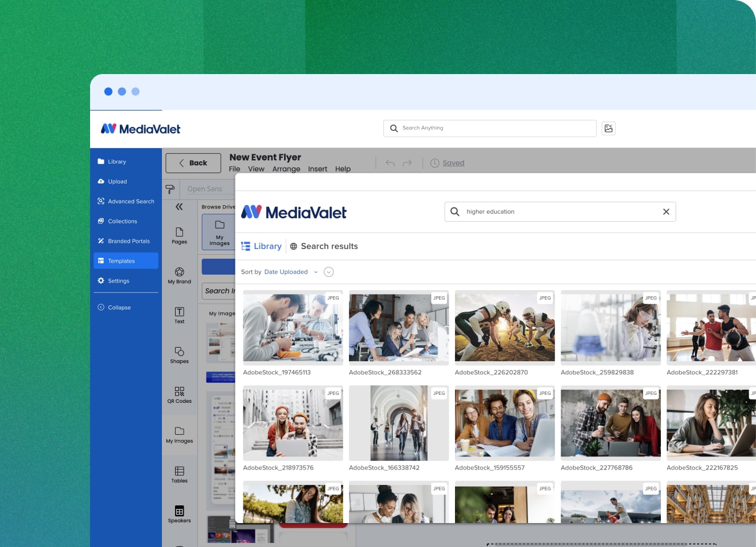Open the Date Uploaded sort dropdown
756x547 pixels.
[291, 272]
